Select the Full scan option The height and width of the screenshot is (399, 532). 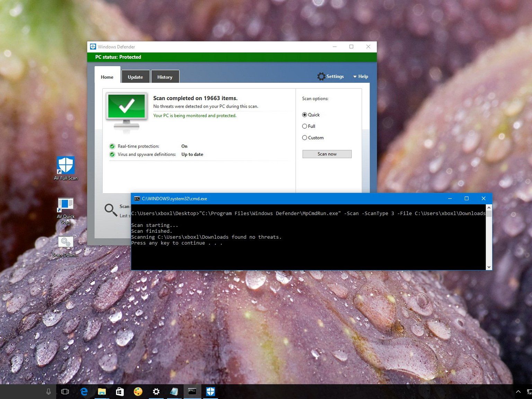point(305,126)
